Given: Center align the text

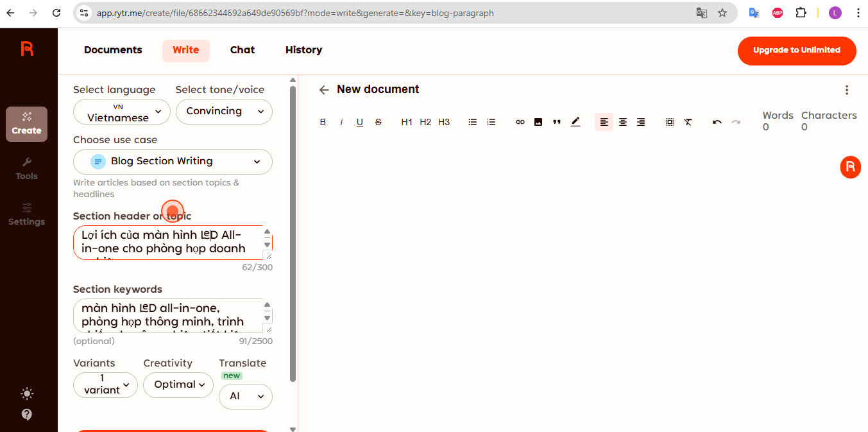Looking at the screenshot, I should click(x=622, y=122).
